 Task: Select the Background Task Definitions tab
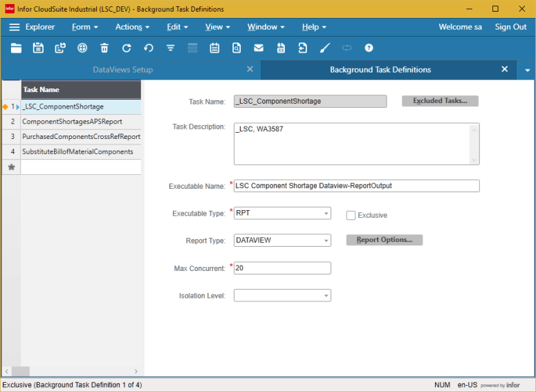[380, 70]
